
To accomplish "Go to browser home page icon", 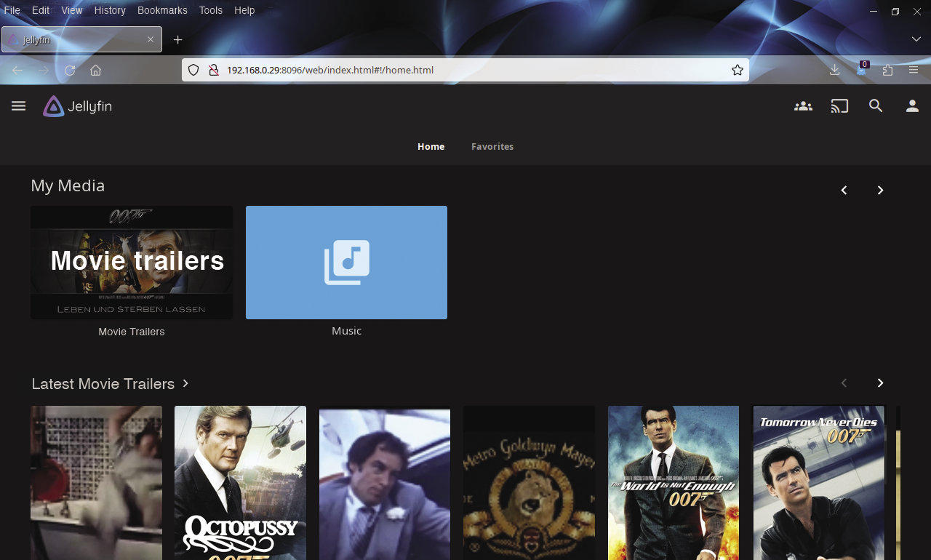I will coord(95,70).
